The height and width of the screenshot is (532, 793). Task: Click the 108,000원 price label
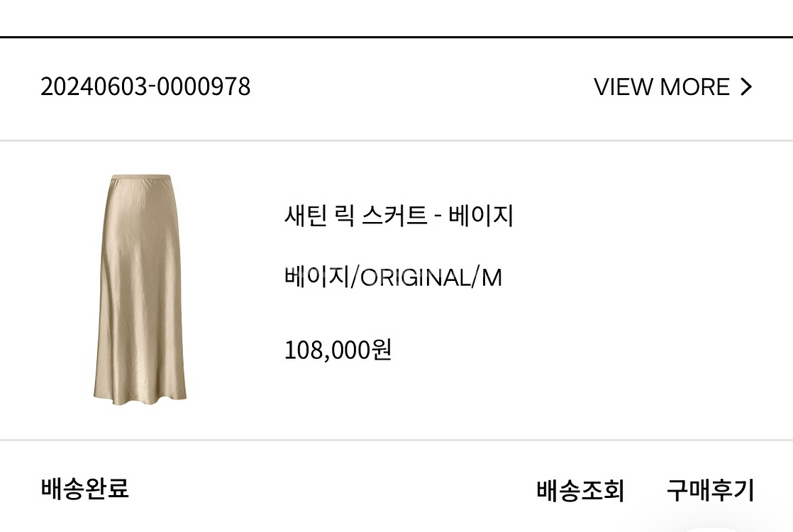pos(338,350)
